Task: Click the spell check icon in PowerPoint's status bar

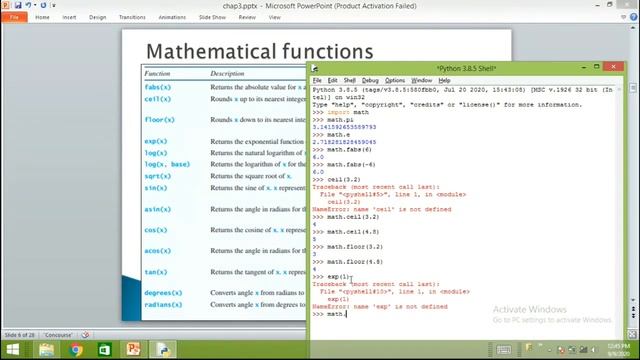Action: point(85,335)
